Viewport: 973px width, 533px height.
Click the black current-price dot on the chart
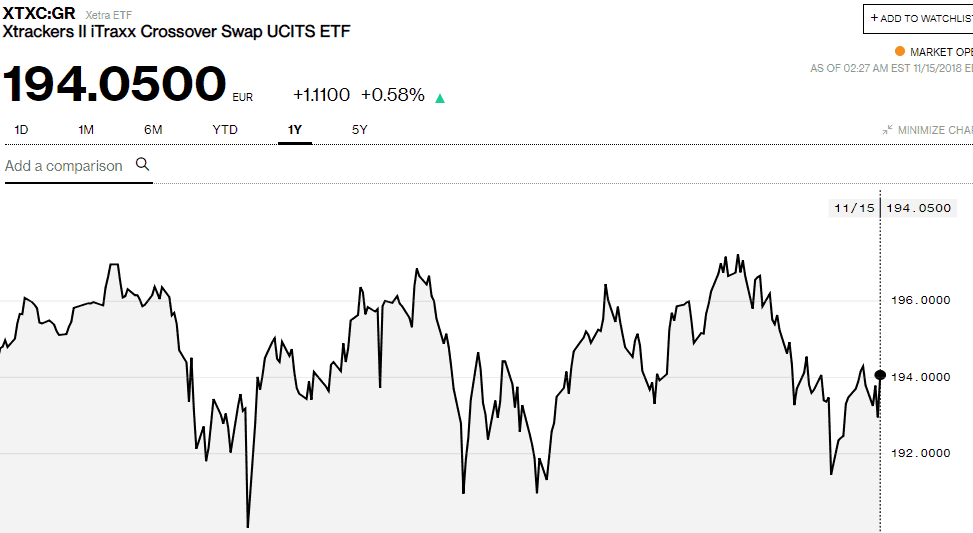[880, 375]
